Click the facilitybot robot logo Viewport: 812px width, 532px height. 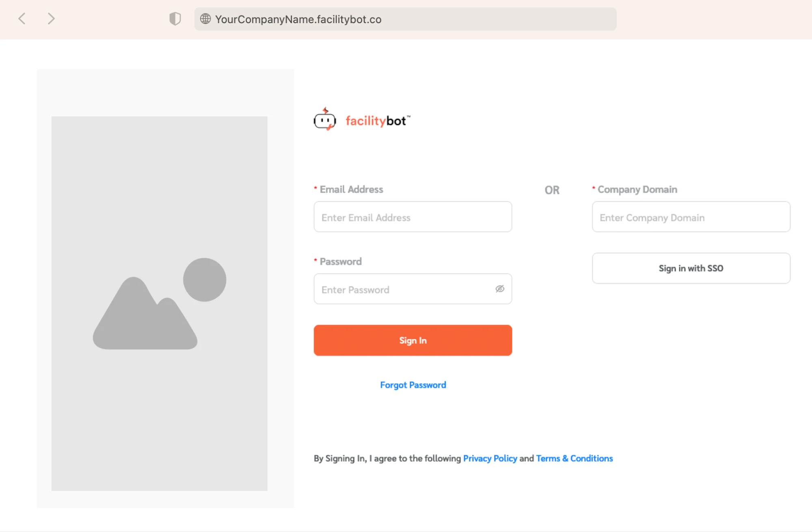(x=325, y=120)
